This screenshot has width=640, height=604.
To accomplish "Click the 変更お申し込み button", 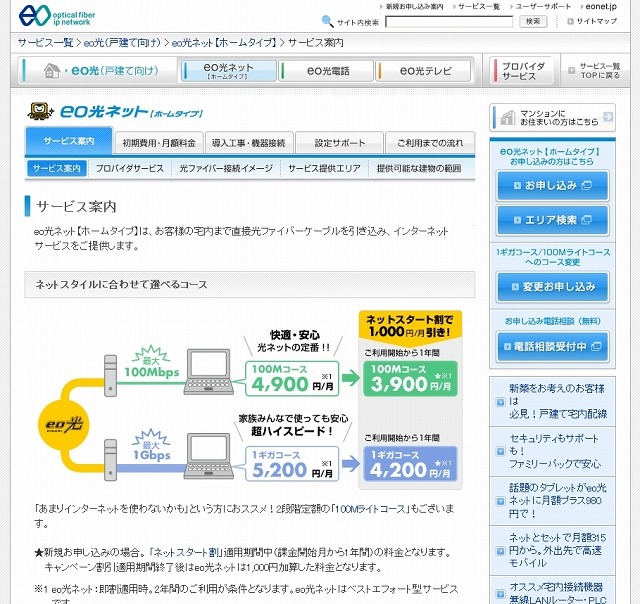I will (552, 286).
